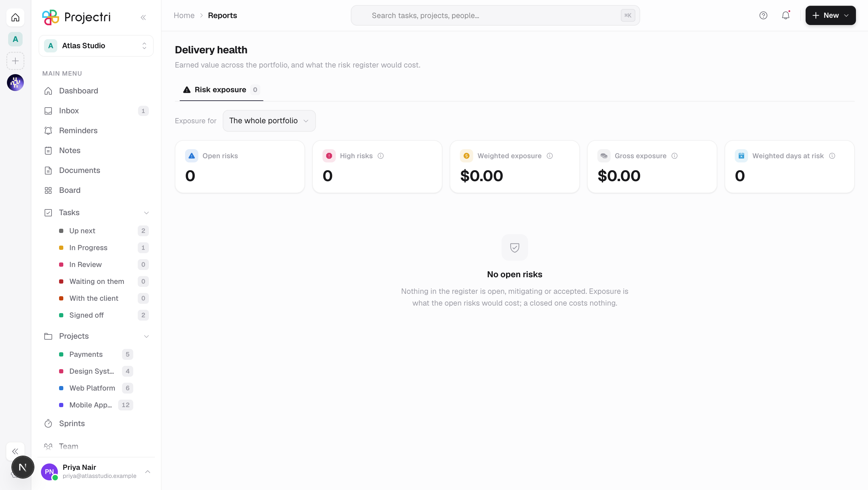
Task: Open the help question mark icon
Action: pos(763,15)
